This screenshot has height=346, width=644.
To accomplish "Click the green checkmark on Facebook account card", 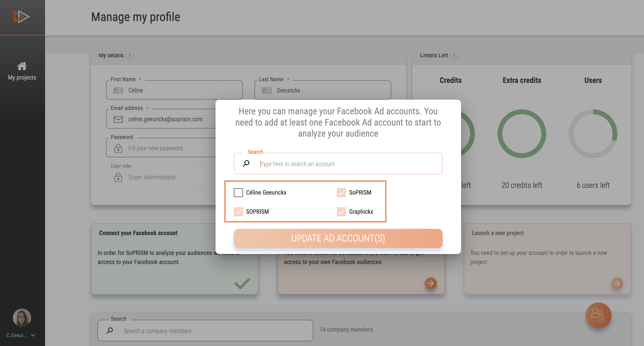I will (242, 283).
